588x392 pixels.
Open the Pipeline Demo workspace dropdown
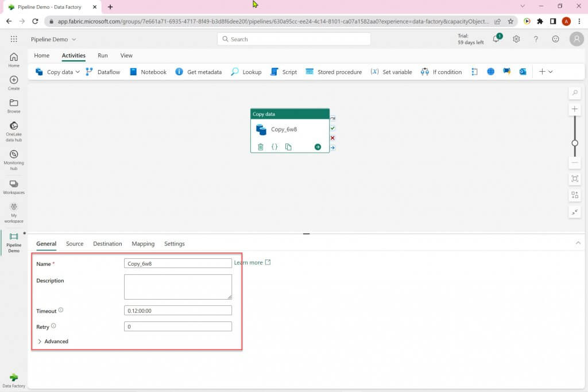[x=53, y=40]
